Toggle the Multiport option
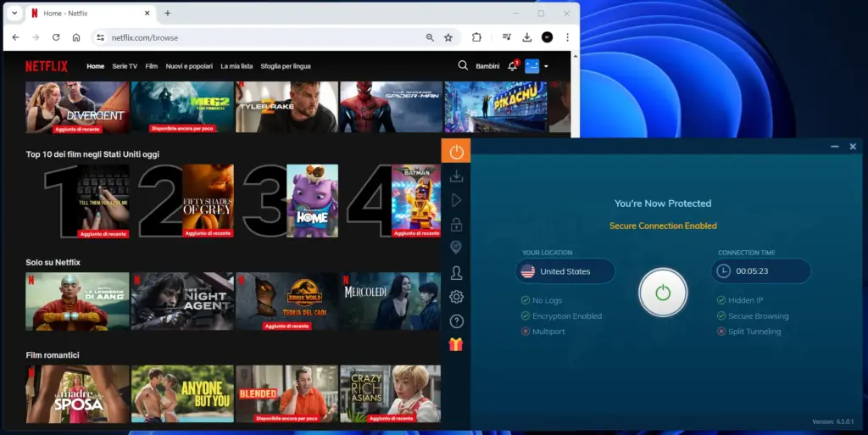 click(542, 332)
